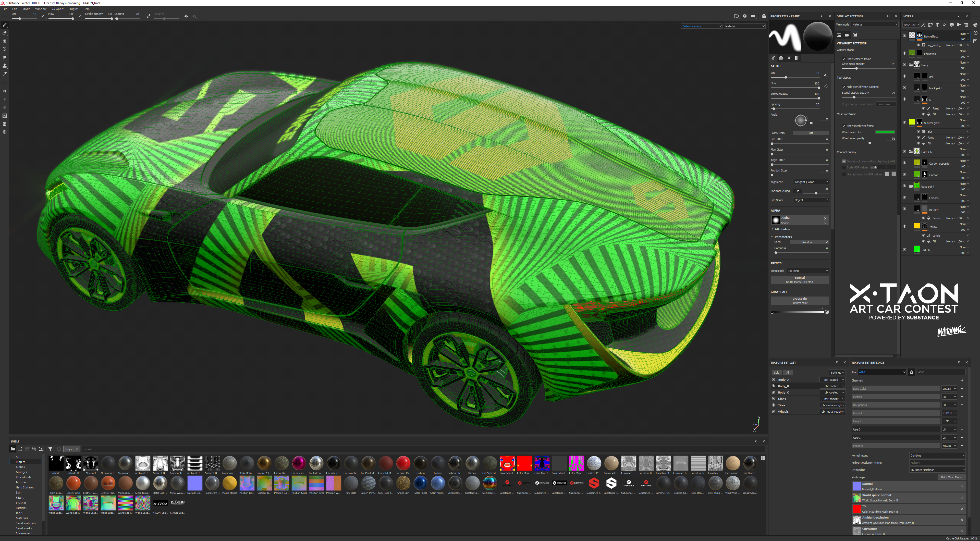Select the Paint brush tool
The width and height of the screenshot is (980, 541).
tap(5, 25)
